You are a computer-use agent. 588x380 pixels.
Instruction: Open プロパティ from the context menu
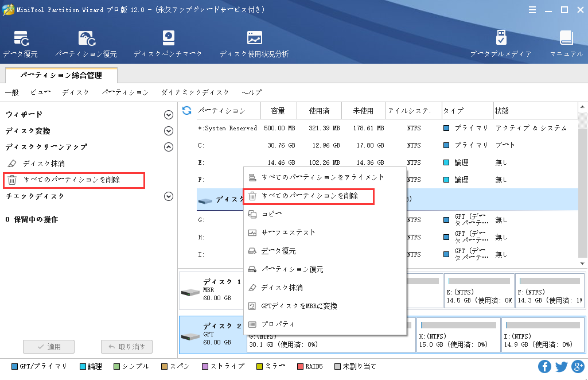click(x=325, y=324)
